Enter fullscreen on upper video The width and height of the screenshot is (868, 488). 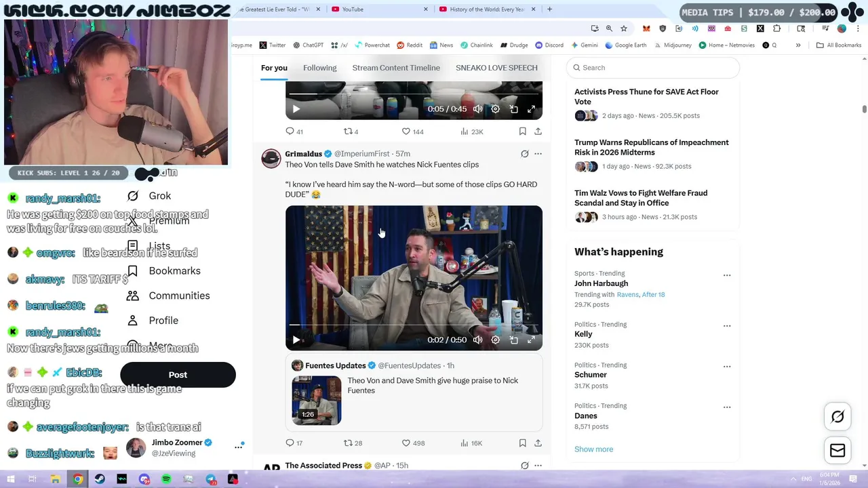pyautogui.click(x=531, y=108)
